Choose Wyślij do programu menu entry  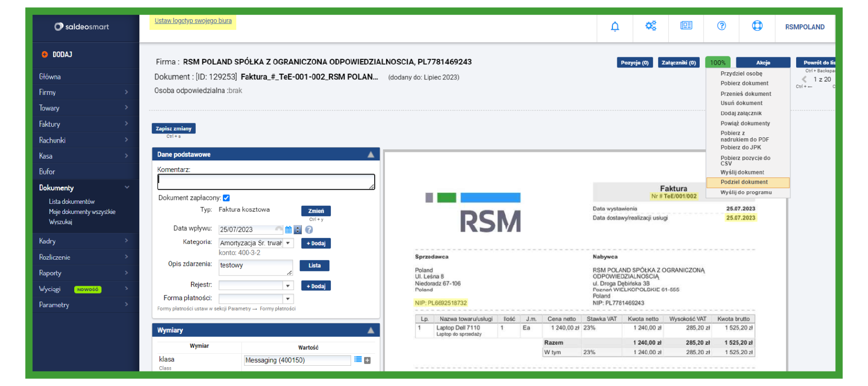(746, 192)
